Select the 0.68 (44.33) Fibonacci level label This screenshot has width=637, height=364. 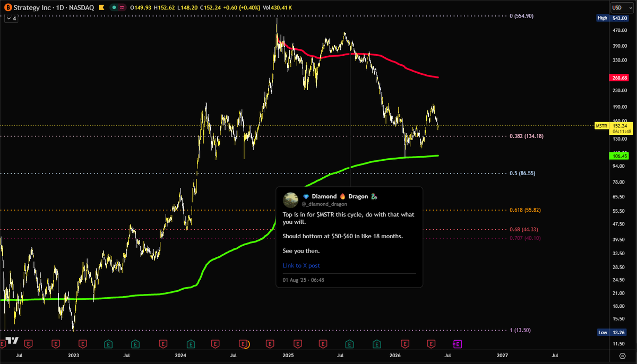click(523, 229)
